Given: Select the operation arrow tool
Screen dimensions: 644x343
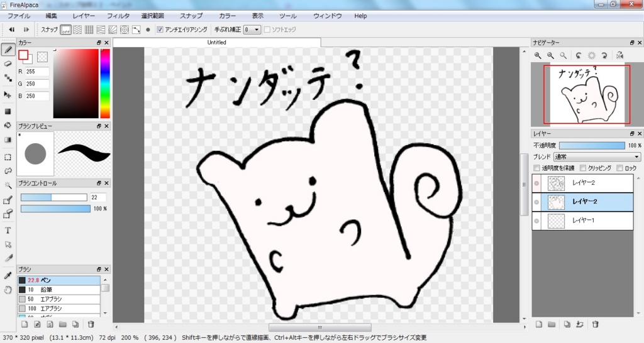Looking at the screenshot, I should pyautogui.click(x=8, y=244).
